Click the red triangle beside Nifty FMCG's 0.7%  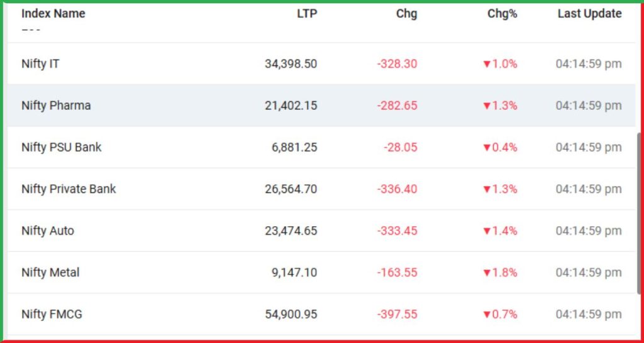point(487,315)
